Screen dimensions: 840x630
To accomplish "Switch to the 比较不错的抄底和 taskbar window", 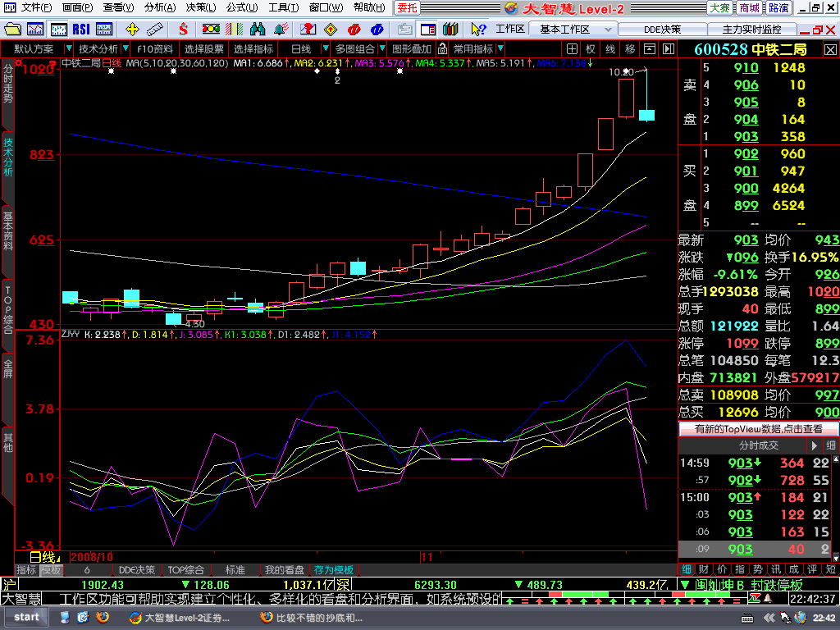I will (312, 618).
